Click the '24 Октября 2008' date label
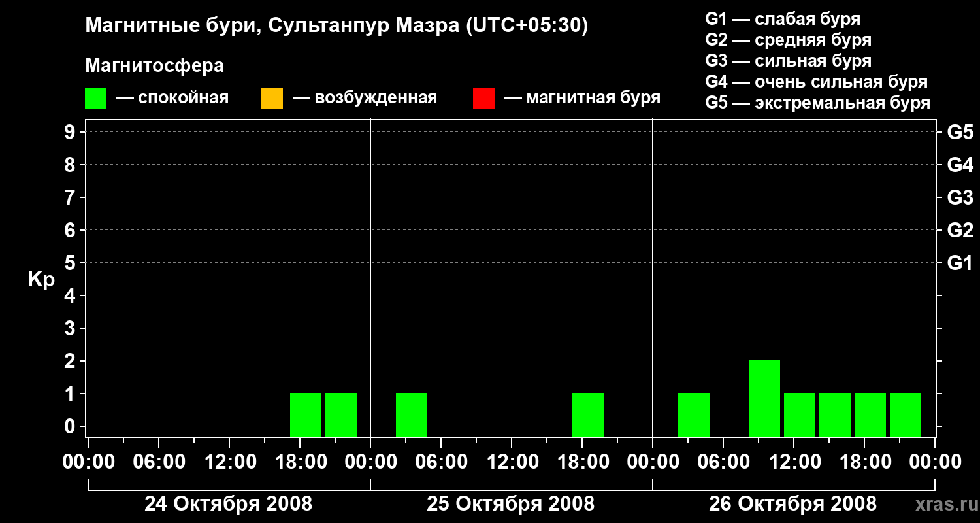980x523 pixels. click(x=228, y=504)
